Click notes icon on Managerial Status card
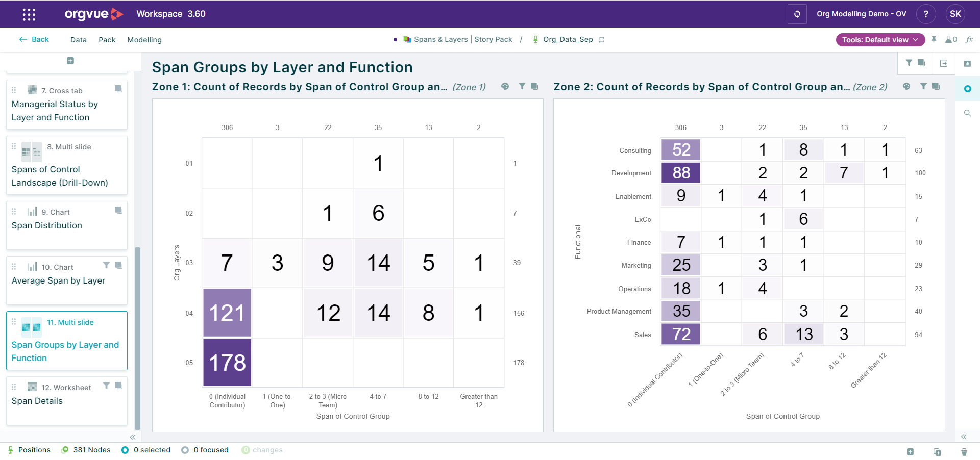The height and width of the screenshot is (460, 980). (x=118, y=89)
